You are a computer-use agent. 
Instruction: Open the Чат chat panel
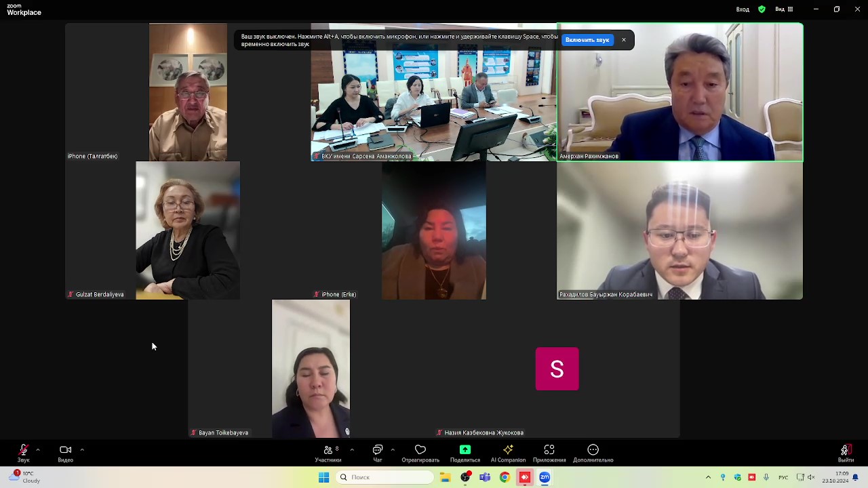tap(378, 453)
